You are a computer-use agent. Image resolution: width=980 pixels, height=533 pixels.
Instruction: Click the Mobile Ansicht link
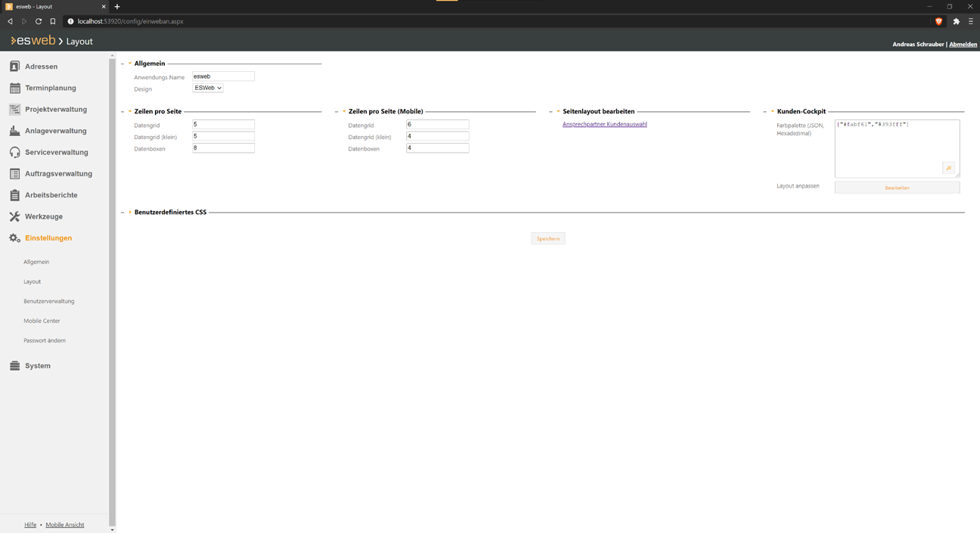click(x=65, y=525)
